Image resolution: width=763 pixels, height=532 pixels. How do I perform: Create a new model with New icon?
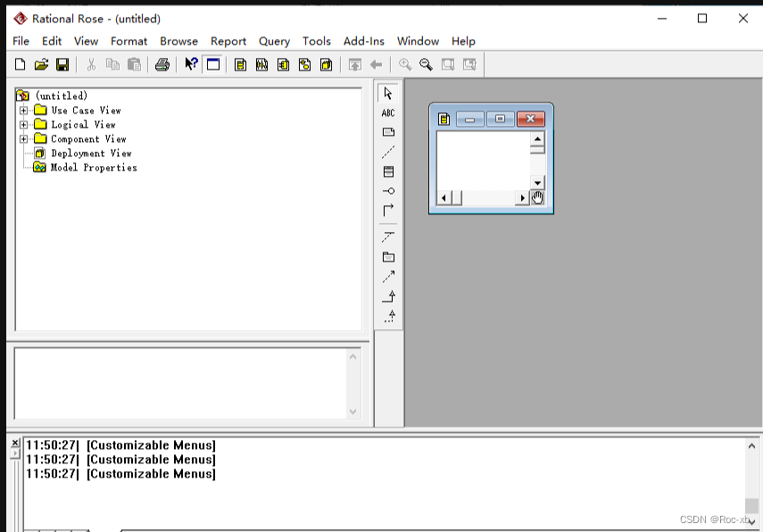(x=20, y=64)
